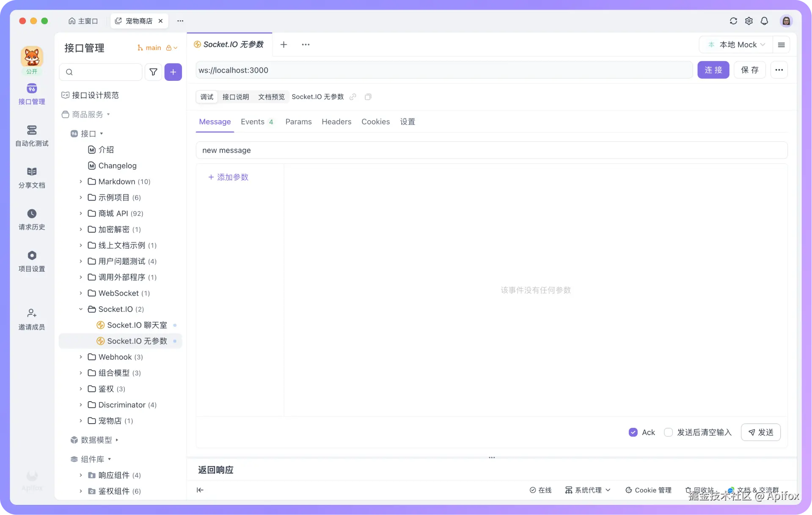
Task: Open the 自动化测试 panel in the sidebar
Action: click(32, 135)
